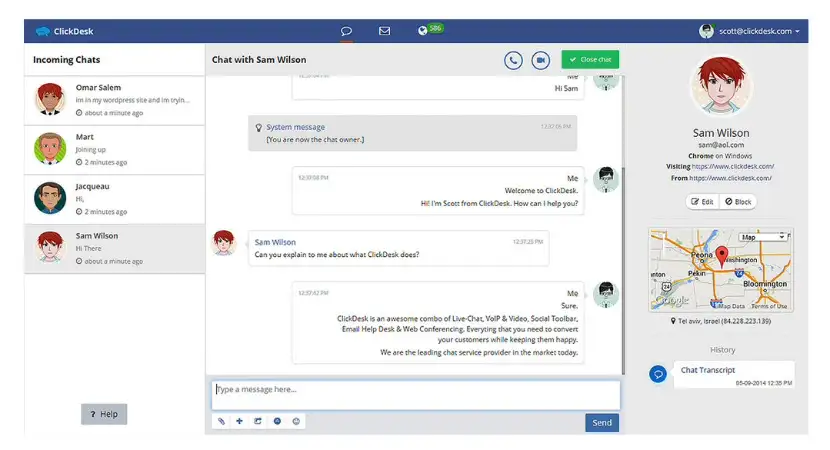Start a voice call with Sam Wilson
The height and width of the screenshot is (450, 830).
tap(513, 60)
